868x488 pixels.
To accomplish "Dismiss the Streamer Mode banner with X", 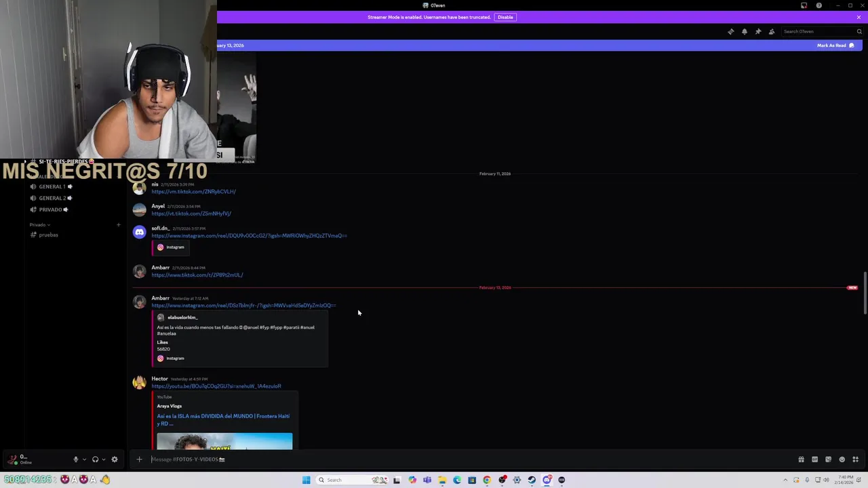I will click(859, 17).
